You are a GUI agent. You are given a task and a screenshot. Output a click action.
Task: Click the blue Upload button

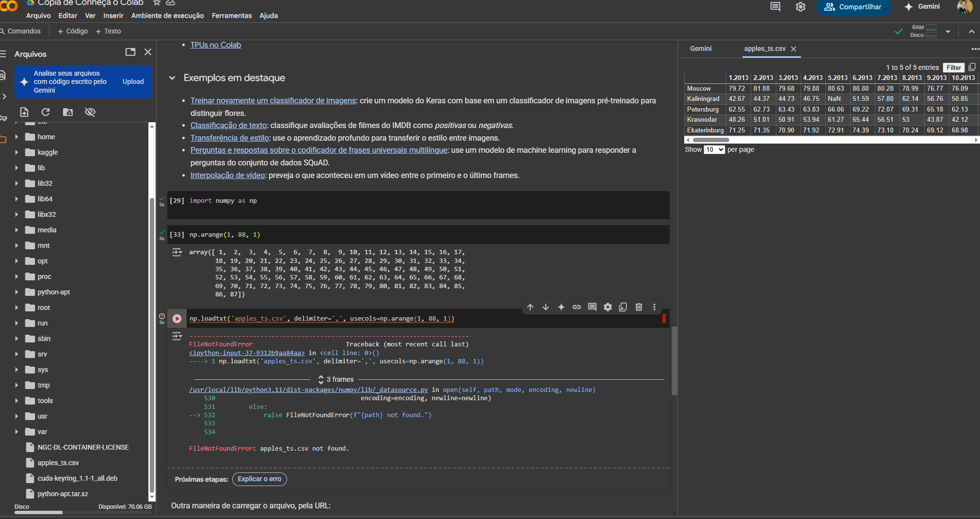point(133,81)
